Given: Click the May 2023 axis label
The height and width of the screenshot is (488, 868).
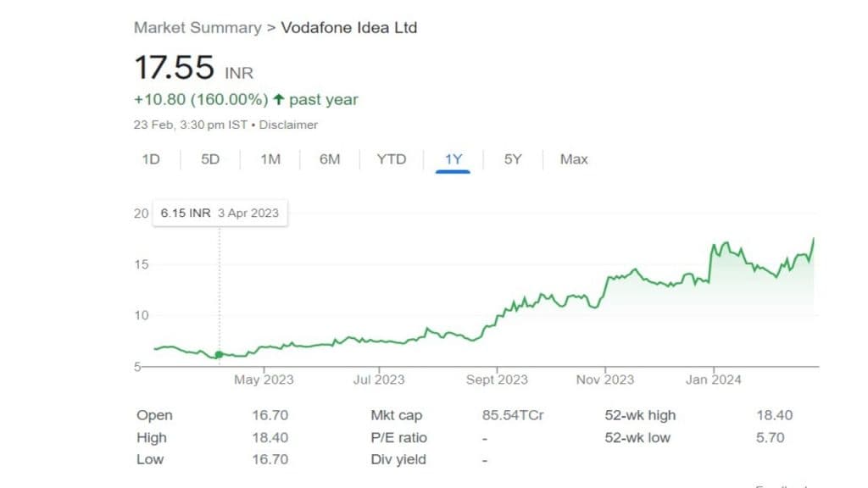Looking at the screenshot, I should [x=264, y=380].
